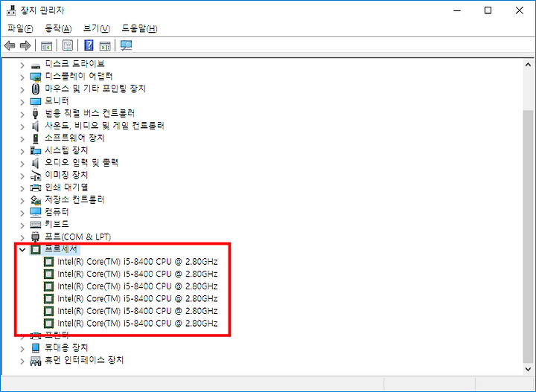Maximize the 장치 관리자 window
Viewport: 536px width, 392px height.
tap(488, 10)
